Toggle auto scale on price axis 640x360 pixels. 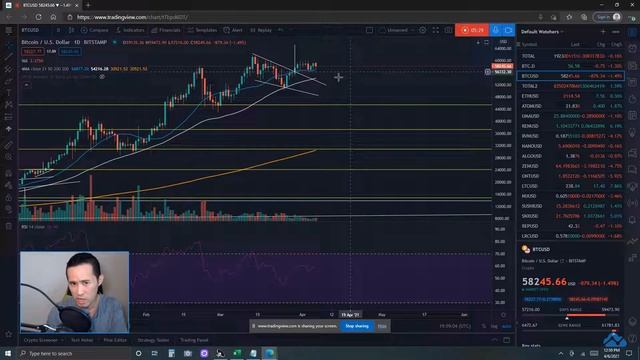pyautogui.click(x=506, y=326)
